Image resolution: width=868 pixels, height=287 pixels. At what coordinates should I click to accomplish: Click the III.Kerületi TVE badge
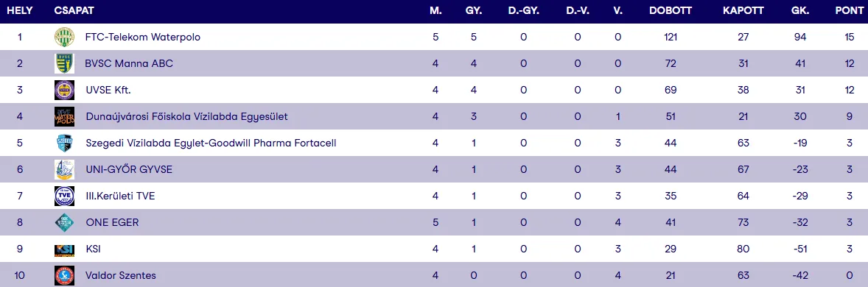(64, 196)
